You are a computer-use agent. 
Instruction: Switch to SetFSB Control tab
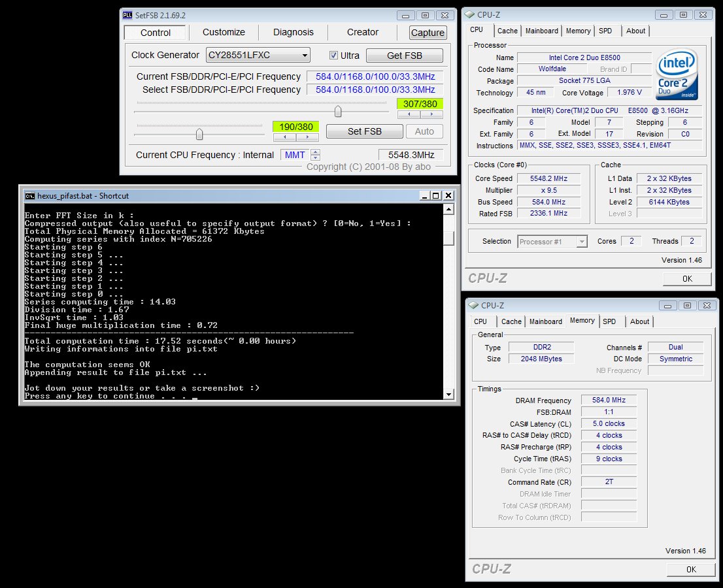point(156,33)
